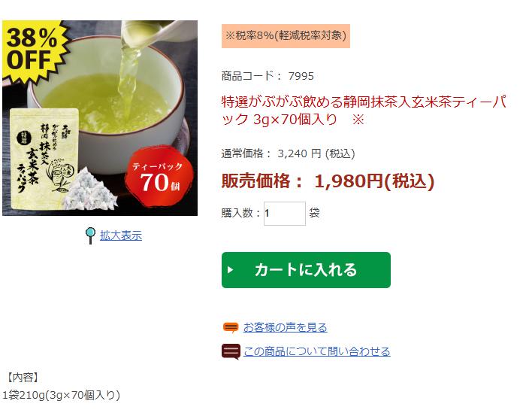The width and height of the screenshot is (532, 410).
Task: Focus the 購入数 quantity input field
Action: [285, 214]
